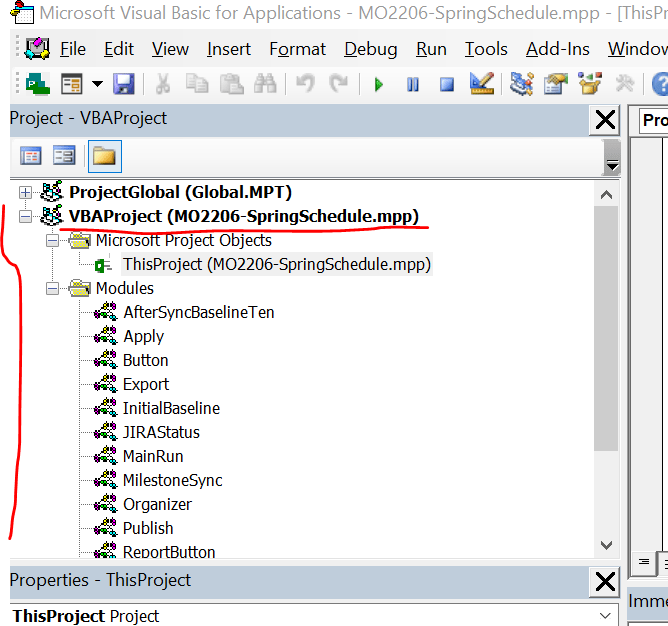Select the VBAProject (MO2206-SpringSchedule.mpp) tree node
Screen dimensions: 668x626
tap(244, 216)
